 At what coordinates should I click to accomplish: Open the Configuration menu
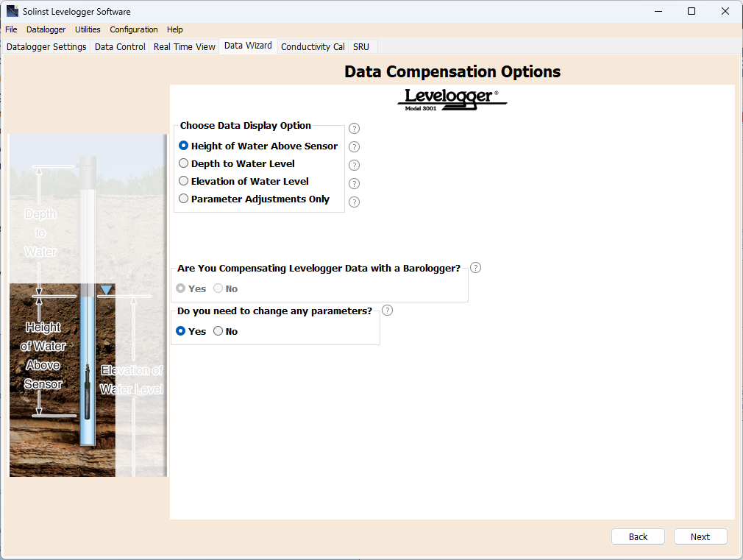point(133,29)
